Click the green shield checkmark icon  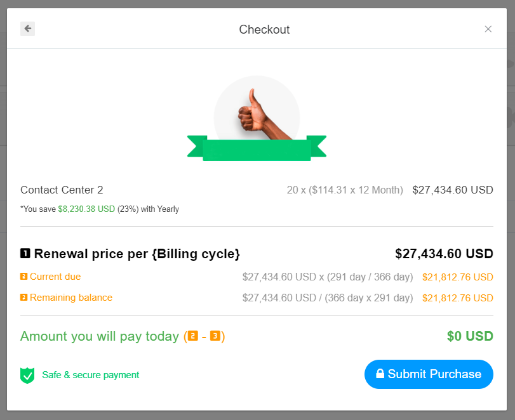click(x=27, y=375)
